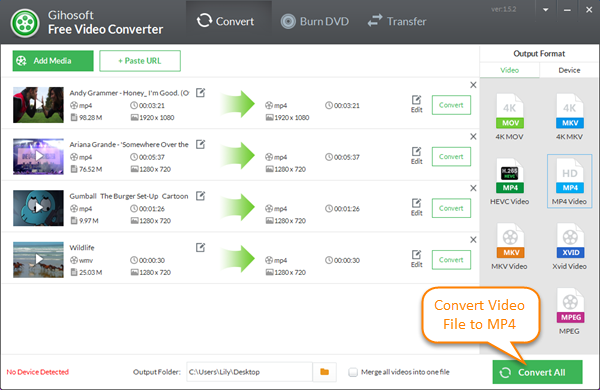Rename the Wildlife file title
This screenshot has height=390, width=600.
pyautogui.click(x=201, y=248)
